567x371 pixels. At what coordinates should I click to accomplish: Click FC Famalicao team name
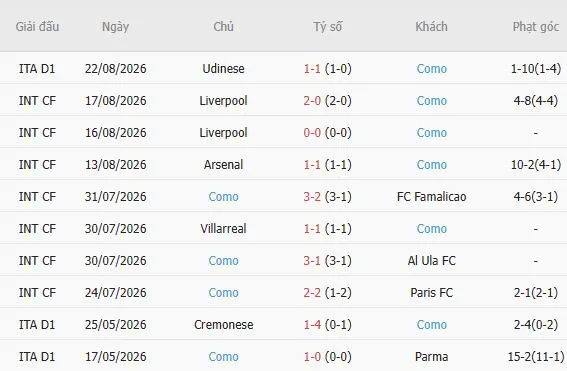(x=431, y=197)
